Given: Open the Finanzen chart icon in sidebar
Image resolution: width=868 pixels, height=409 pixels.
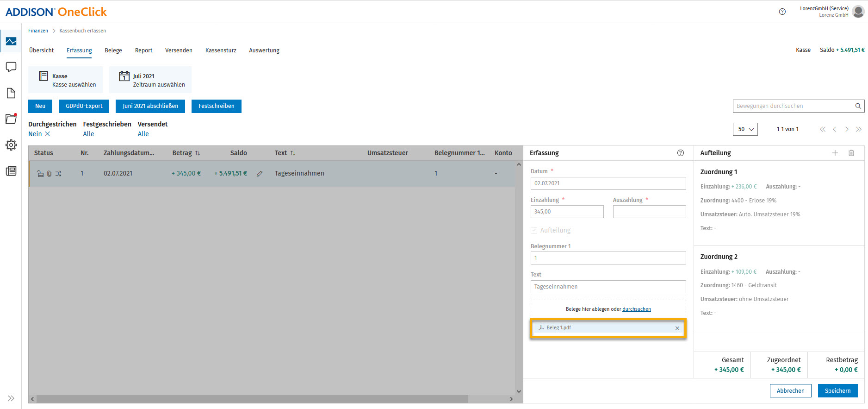Looking at the screenshot, I should pyautogui.click(x=11, y=41).
